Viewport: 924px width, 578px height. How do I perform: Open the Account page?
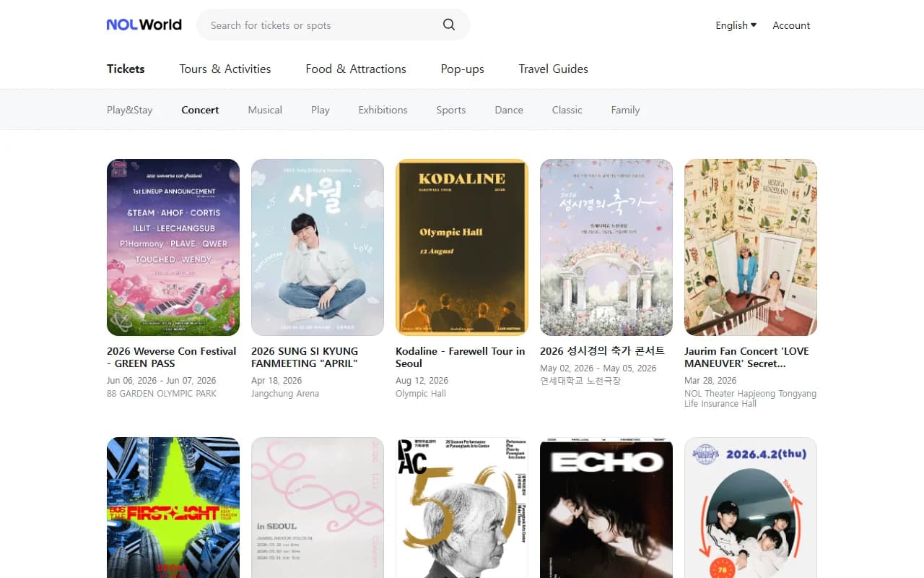coord(790,25)
